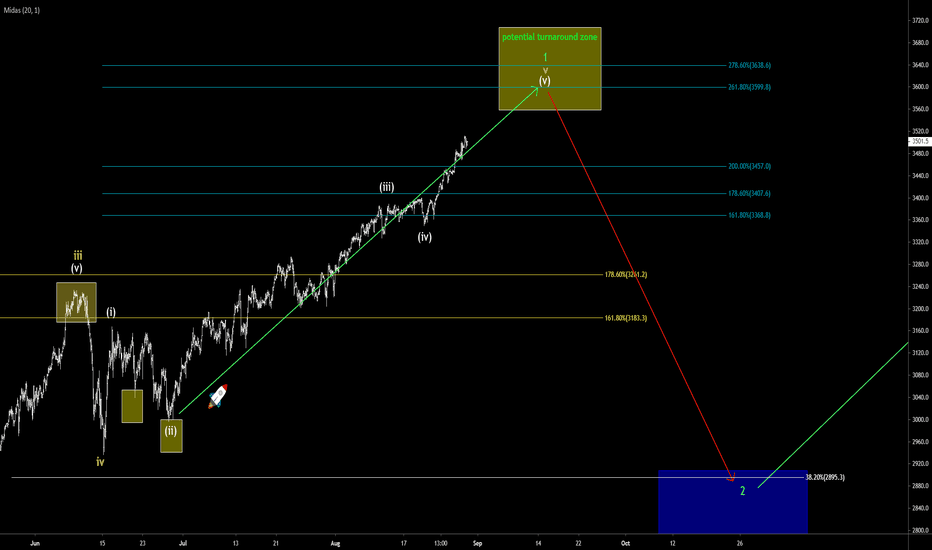
Task: Click Oct on the time axis
Action: click(x=625, y=543)
